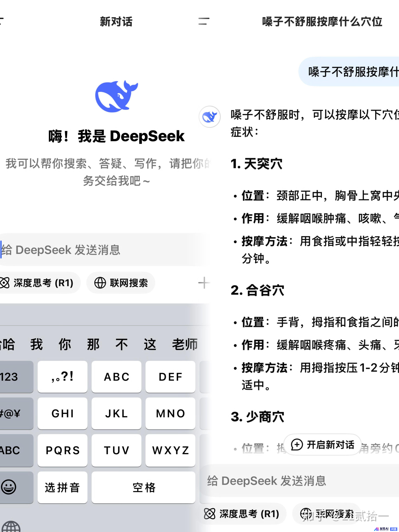Click the user message bubble 嗓子不舒服按摩什
Image resolution: width=399 pixels, height=532 pixels.
tap(349, 71)
